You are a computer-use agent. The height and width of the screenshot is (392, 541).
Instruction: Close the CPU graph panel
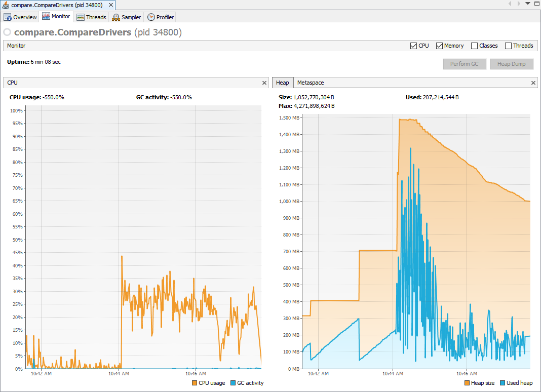[x=264, y=83]
